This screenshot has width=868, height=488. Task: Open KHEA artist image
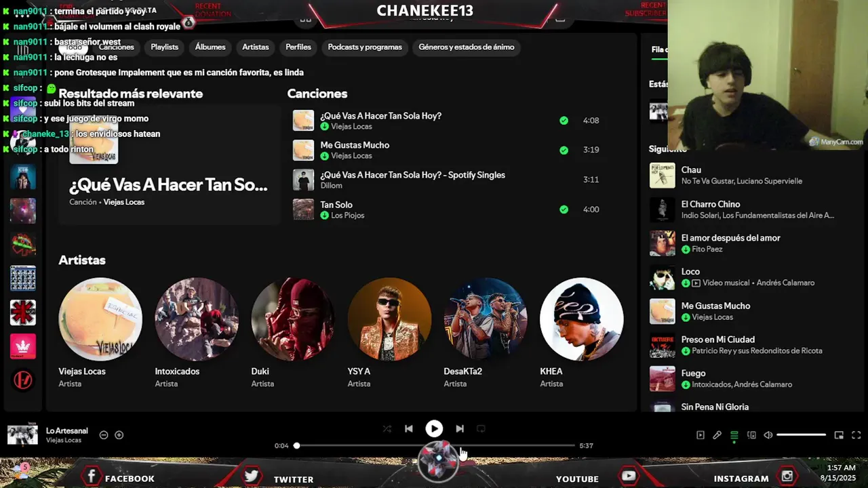tap(582, 319)
